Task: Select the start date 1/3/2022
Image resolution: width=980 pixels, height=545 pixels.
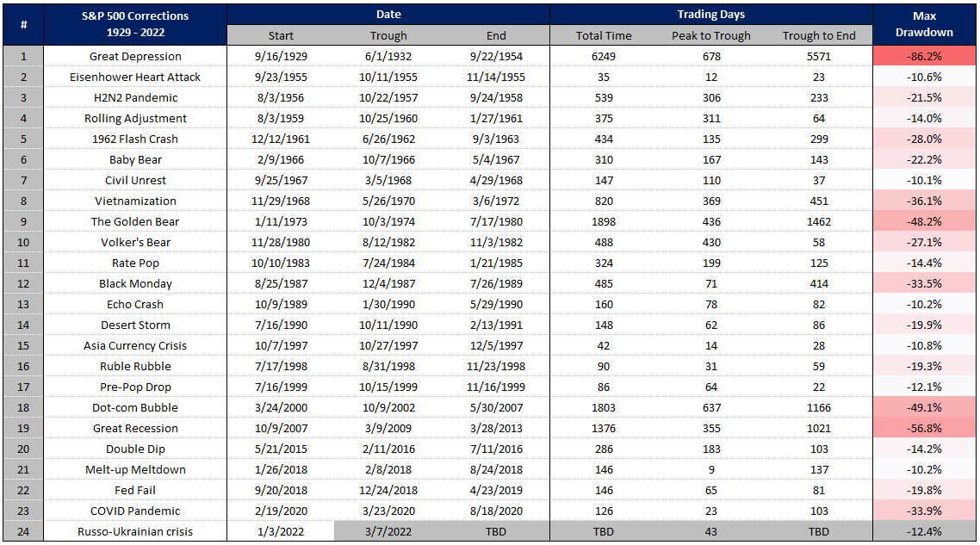Action: [281, 531]
